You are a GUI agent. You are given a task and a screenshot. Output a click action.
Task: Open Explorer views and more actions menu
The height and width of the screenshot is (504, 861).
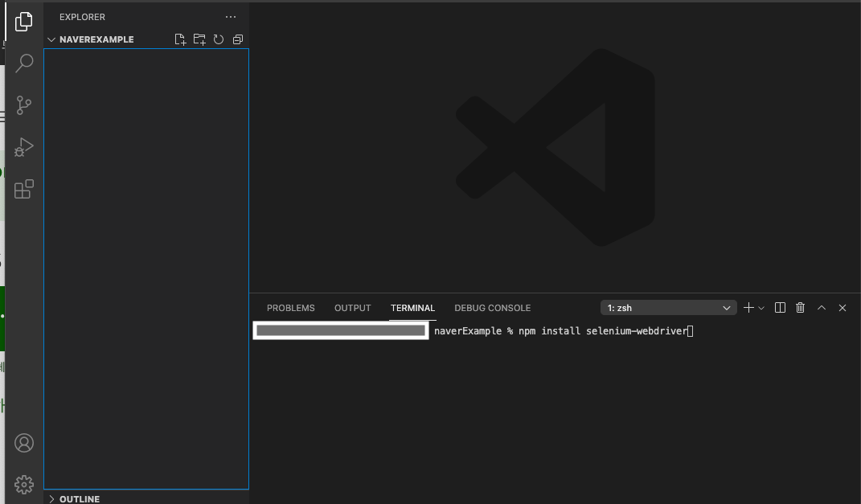[x=231, y=17]
